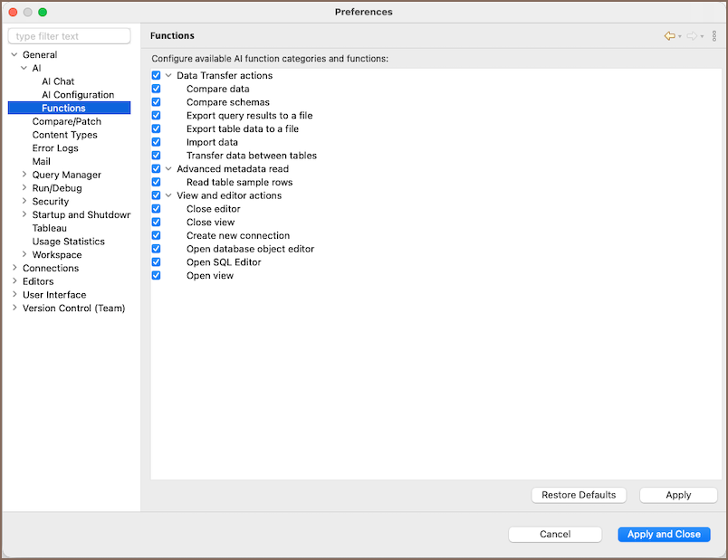Focus the type filter text field
This screenshot has width=728, height=560.
70,36
